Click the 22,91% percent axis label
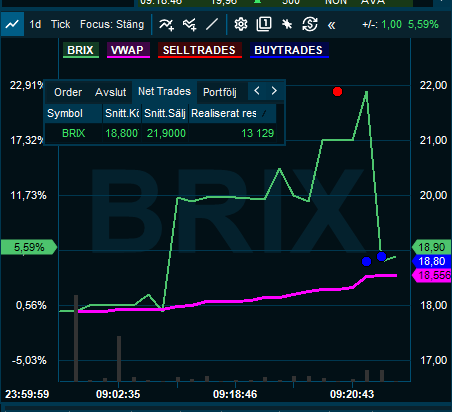The height and width of the screenshot is (412, 452). (27, 85)
